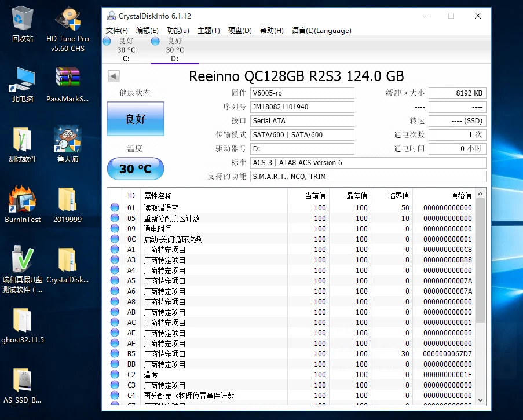Click the 当前值 column header
The height and width of the screenshot is (420, 523).
click(308, 196)
